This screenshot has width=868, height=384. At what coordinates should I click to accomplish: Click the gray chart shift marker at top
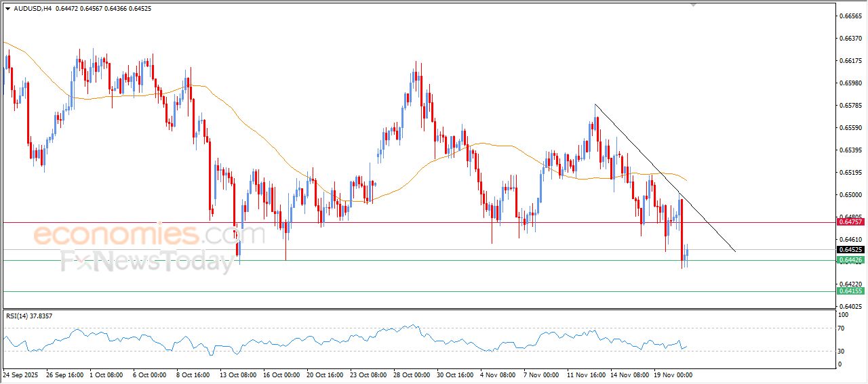[x=692, y=4]
